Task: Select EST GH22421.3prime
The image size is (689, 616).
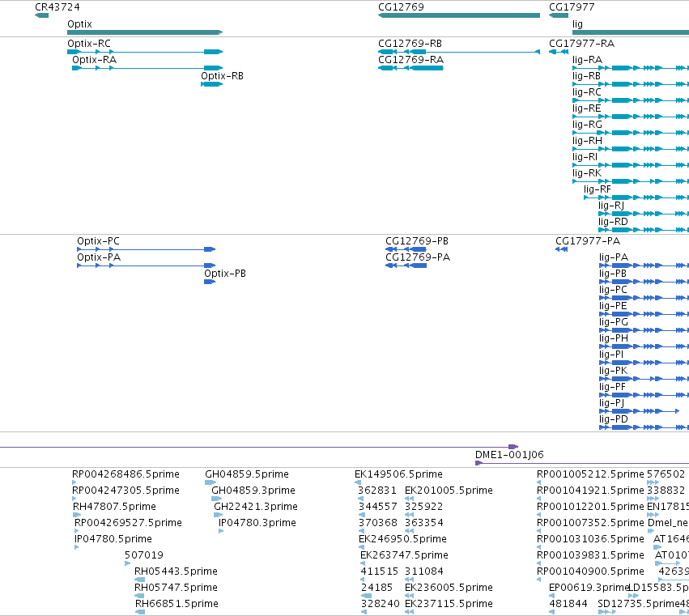Action: [219, 515]
